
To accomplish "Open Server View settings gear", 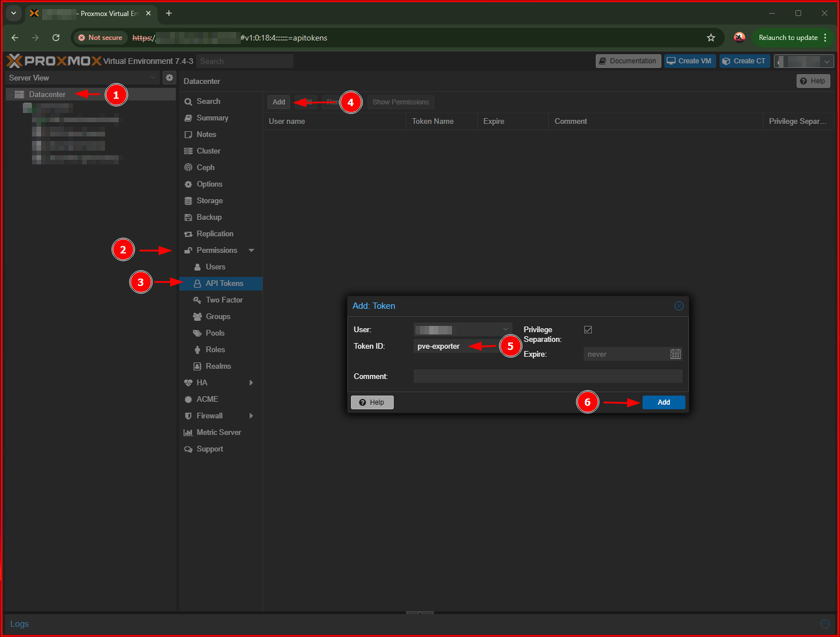I will (x=169, y=78).
